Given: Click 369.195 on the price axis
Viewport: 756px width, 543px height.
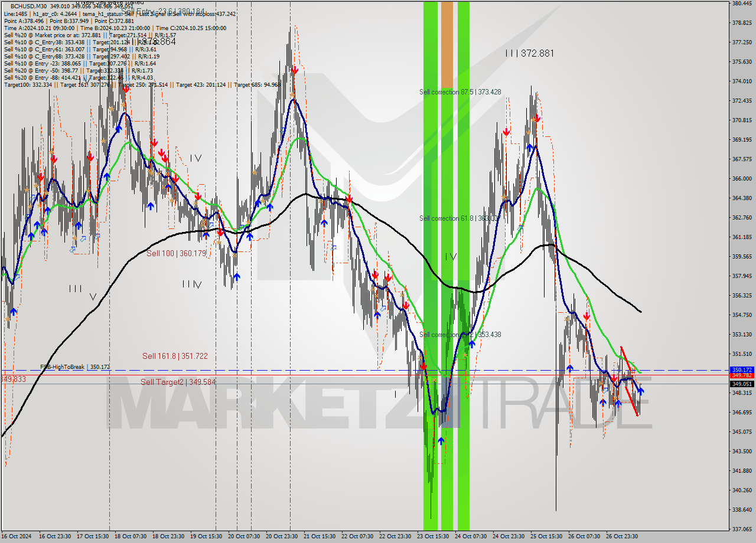Looking at the screenshot, I should click(742, 140).
